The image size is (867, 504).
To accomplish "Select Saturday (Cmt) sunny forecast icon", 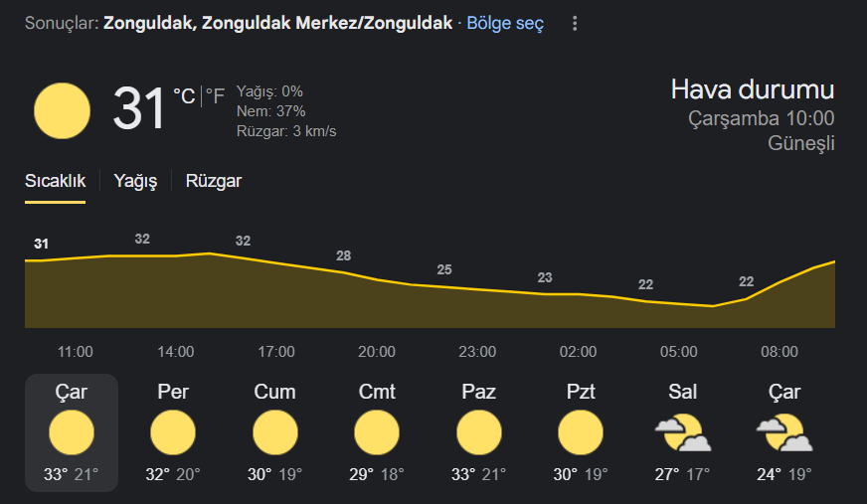I will coord(377,432).
